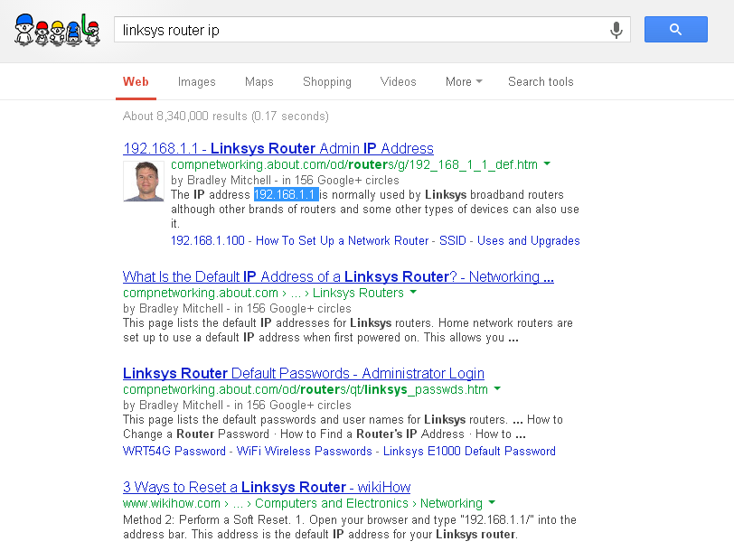The image size is (734, 560).
Task: Expand options arrow beside 192_168_1_1_def.htm URL
Action: (547, 163)
